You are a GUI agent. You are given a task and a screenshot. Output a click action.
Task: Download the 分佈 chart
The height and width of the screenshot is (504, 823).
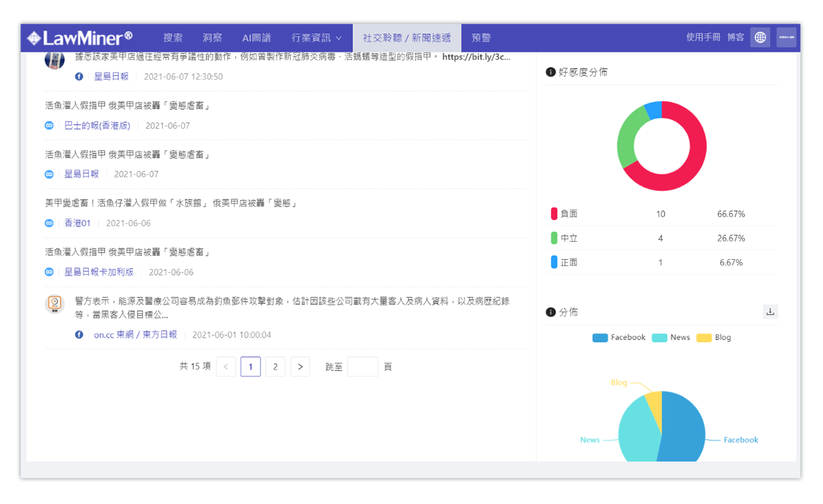click(770, 312)
